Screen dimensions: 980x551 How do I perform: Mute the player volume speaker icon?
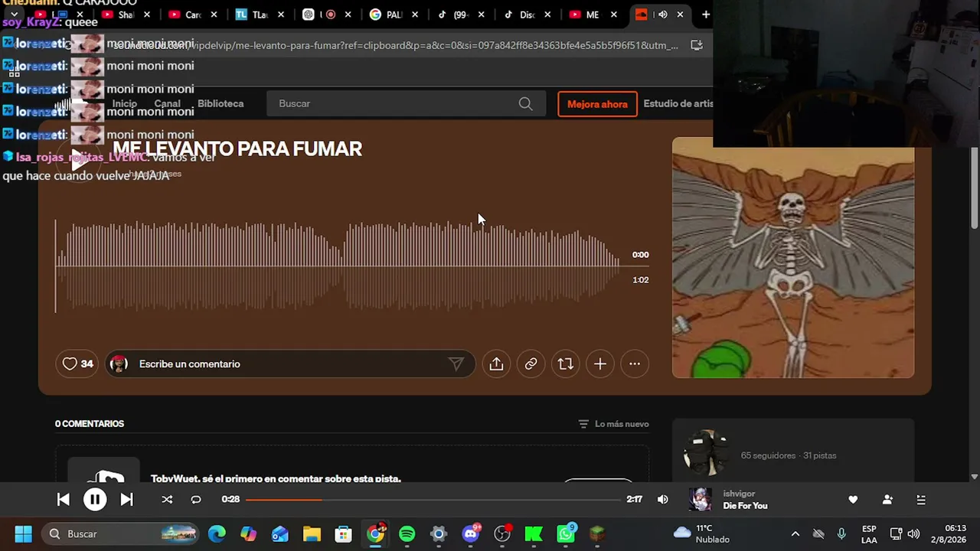pos(663,500)
